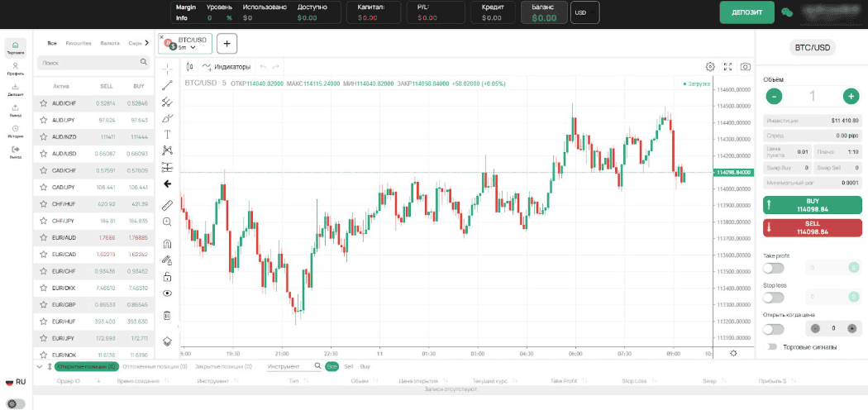The image size is (868, 410).
Task: Select the Favourites asset tab
Action: 79,43
